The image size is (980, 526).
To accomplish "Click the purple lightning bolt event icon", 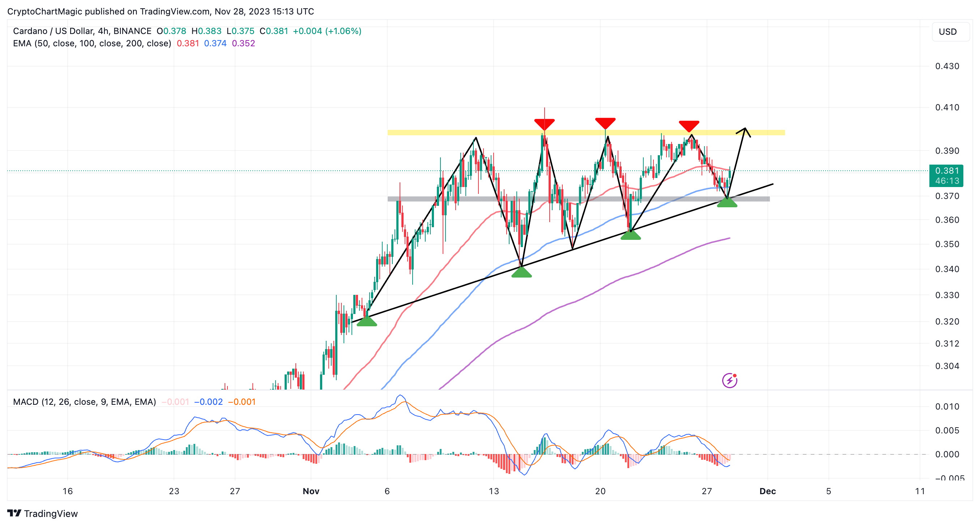I will 729,380.
